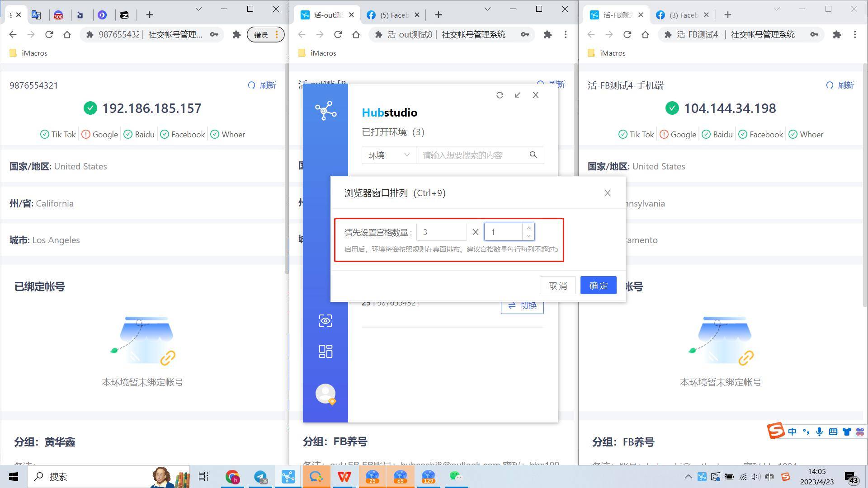
Task: Click the search magnifier in Hubstudio panel
Action: point(533,155)
